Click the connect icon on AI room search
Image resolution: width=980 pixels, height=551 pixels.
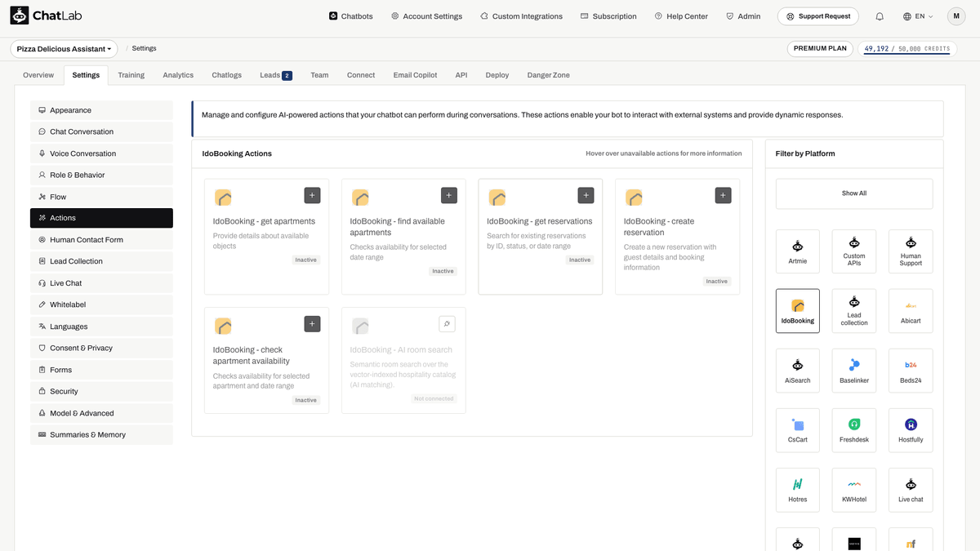coord(447,324)
